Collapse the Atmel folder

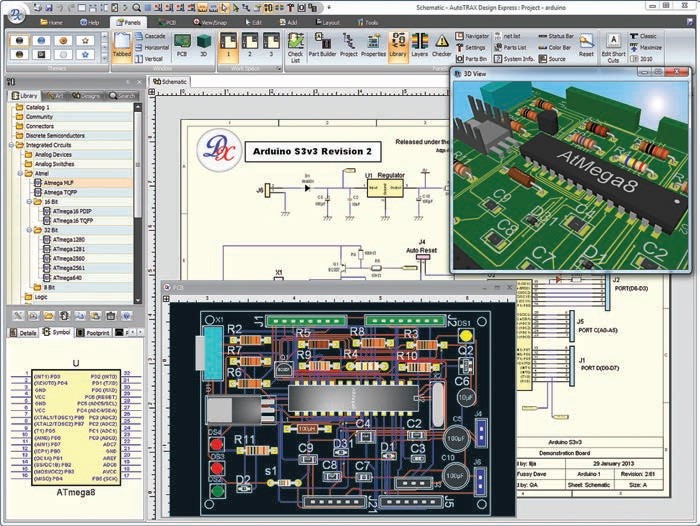click(x=17, y=174)
